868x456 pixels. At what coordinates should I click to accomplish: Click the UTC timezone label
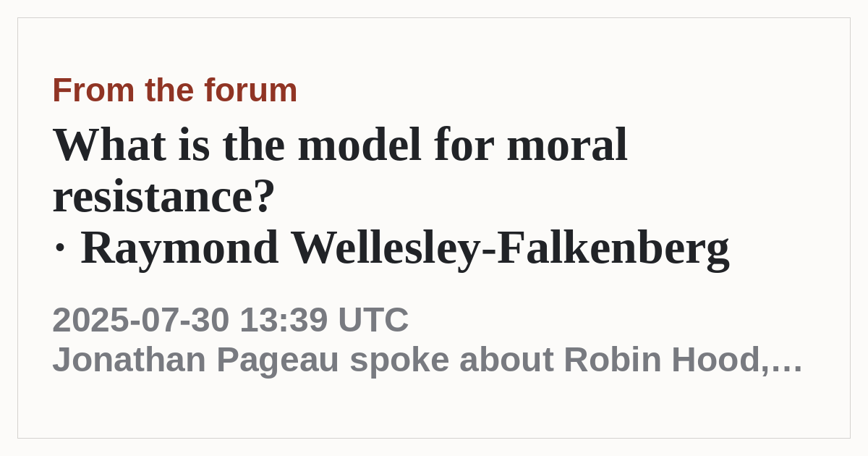(x=373, y=320)
